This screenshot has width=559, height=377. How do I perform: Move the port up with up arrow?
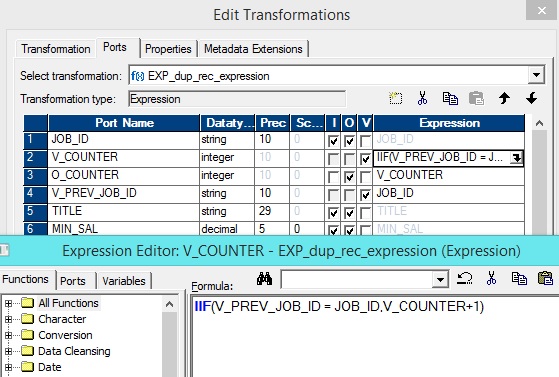(504, 98)
